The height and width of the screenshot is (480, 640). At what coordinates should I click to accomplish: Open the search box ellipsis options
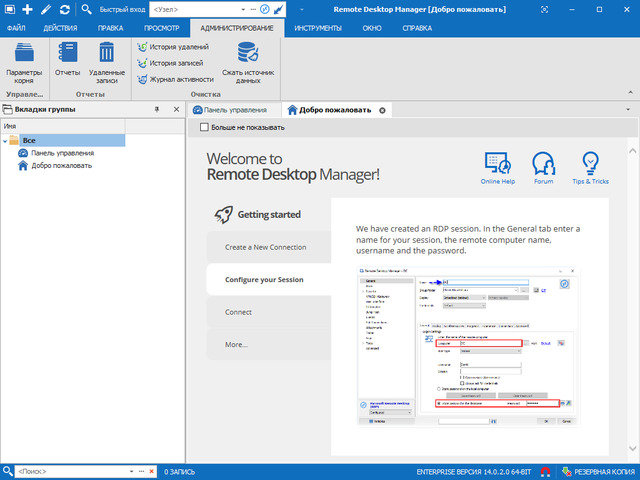click(141, 471)
